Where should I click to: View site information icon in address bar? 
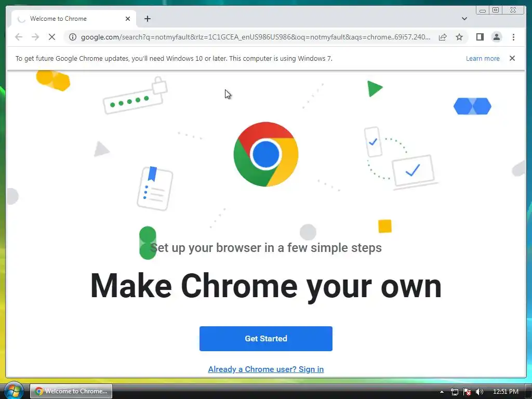(x=73, y=37)
